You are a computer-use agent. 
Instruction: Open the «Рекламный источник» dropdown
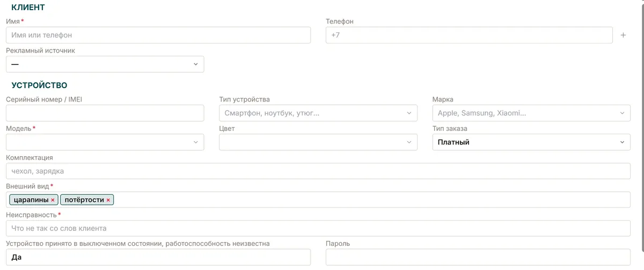[x=105, y=64]
